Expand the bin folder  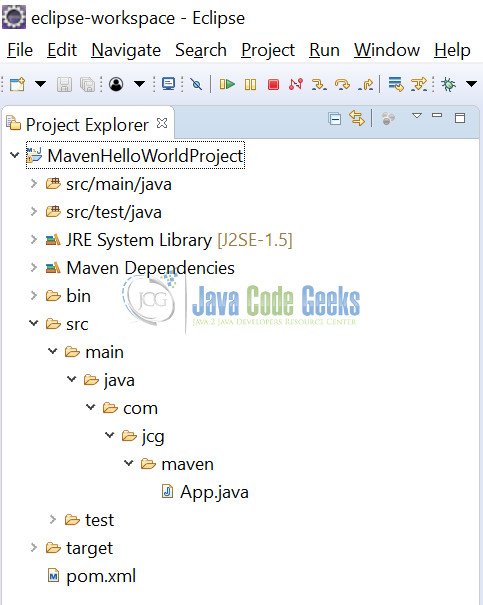34,296
